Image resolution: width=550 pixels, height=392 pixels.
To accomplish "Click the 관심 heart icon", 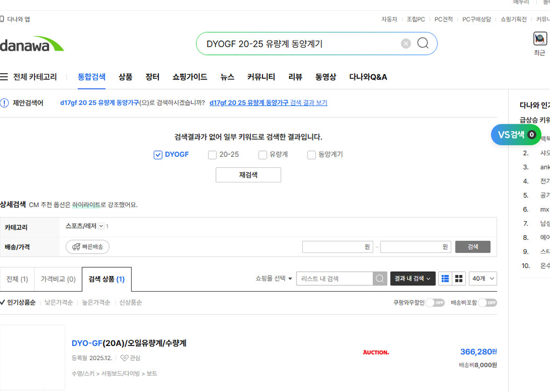I will (124, 358).
